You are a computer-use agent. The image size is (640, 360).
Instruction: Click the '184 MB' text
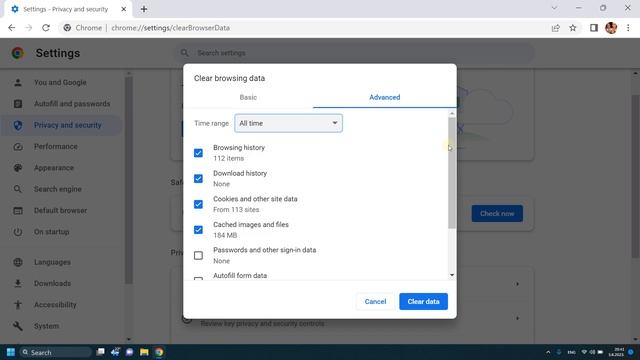point(225,236)
